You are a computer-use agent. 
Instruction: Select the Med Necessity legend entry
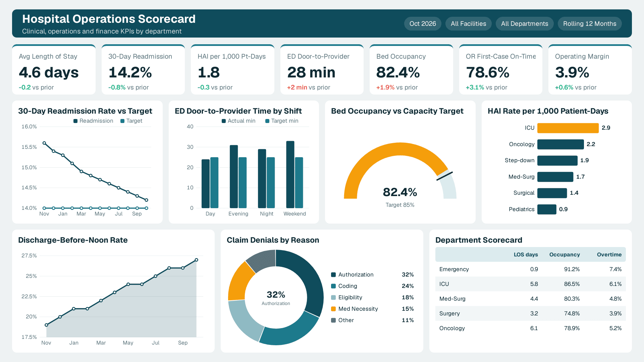point(372,309)
